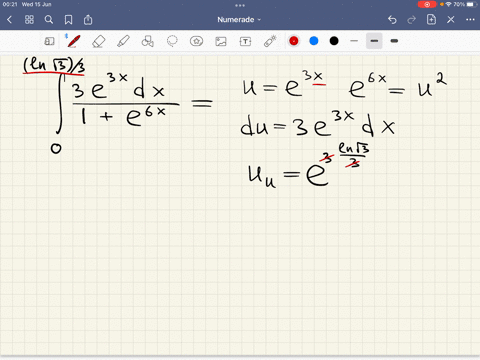
Task: Activate the laser pointer tool
Action: point(270,41)
